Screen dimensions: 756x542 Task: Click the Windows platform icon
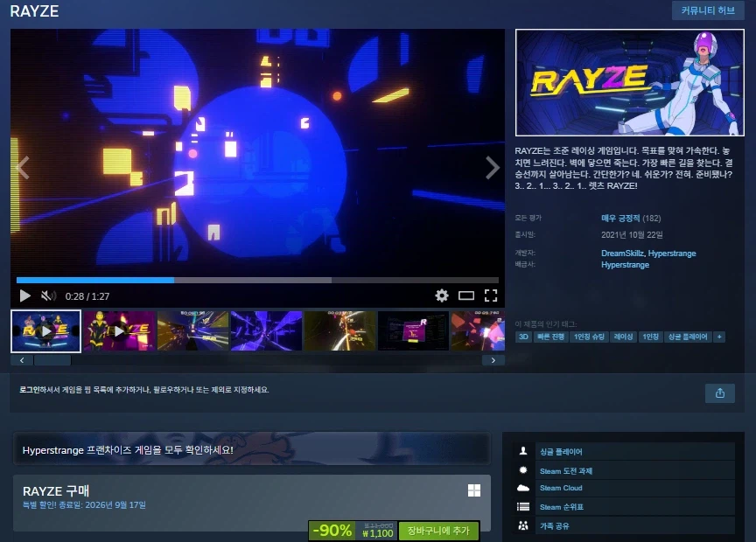pyautogui.click(x=474, y=490)
